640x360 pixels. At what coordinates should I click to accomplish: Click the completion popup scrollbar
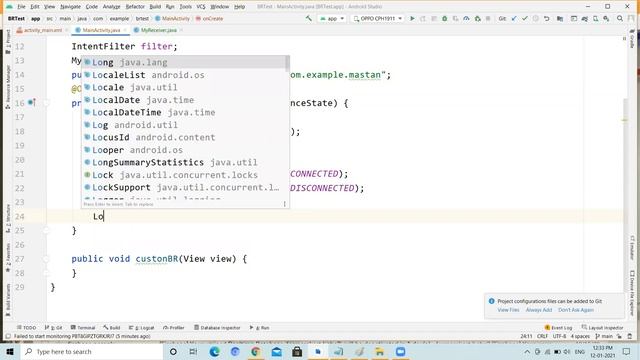[x=287, y=63]
